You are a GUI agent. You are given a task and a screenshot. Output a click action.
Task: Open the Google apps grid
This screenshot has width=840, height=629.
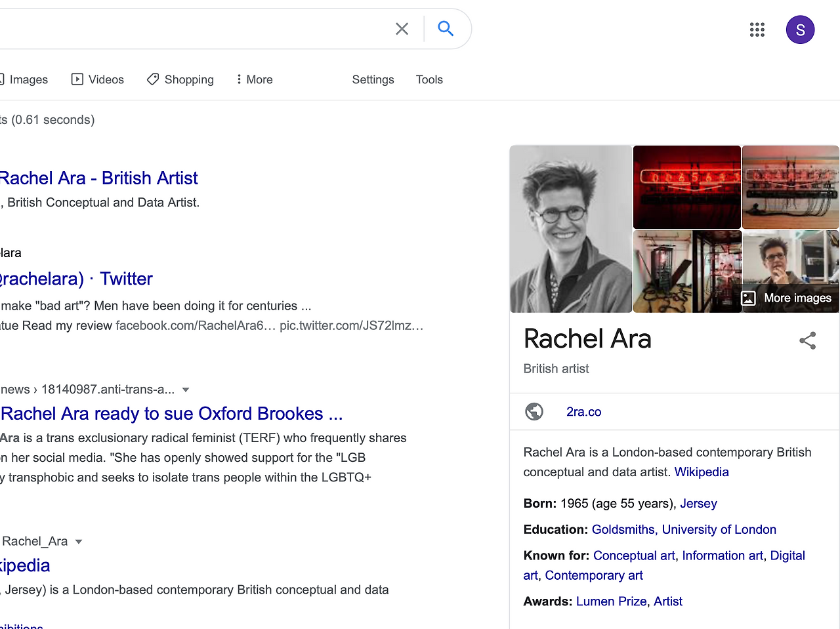pyautogui.click(x=757, y=30)
